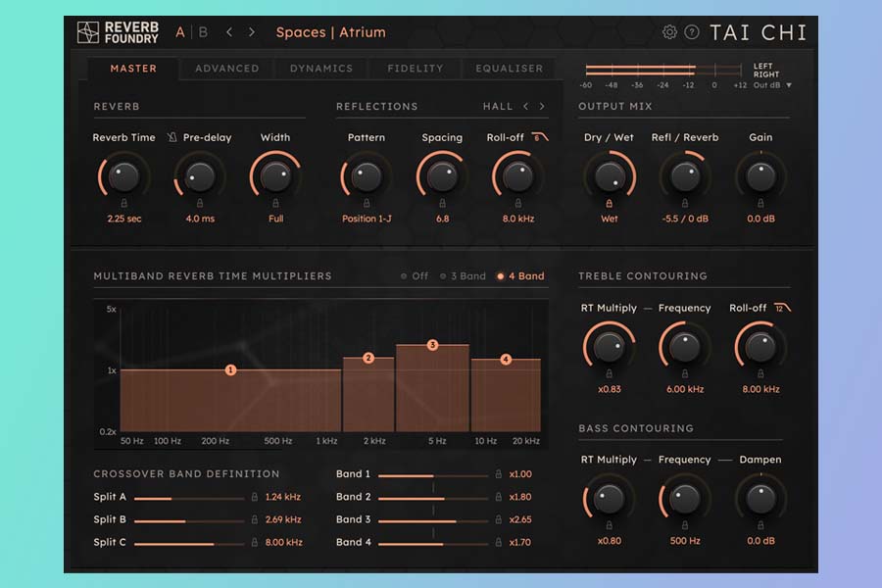The height and width of the screenshot is (588, 882).
Task: Click the Band 3 multiplier slider
Action: click(x=432, y=520)
